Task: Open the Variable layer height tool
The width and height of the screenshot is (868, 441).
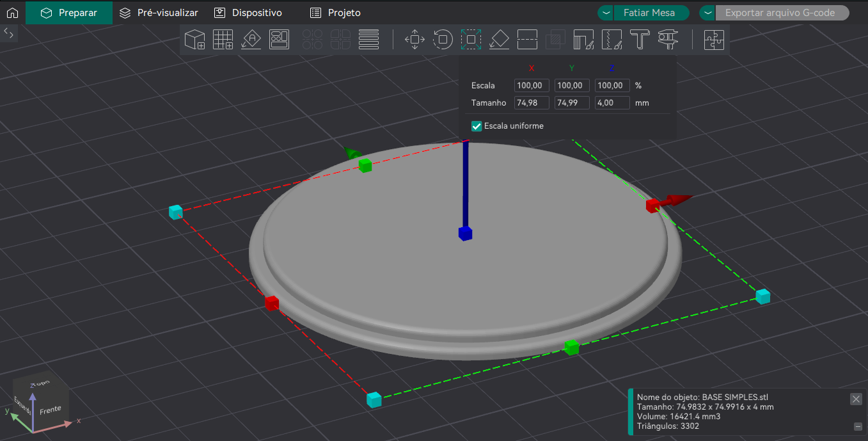Action: 368,40
